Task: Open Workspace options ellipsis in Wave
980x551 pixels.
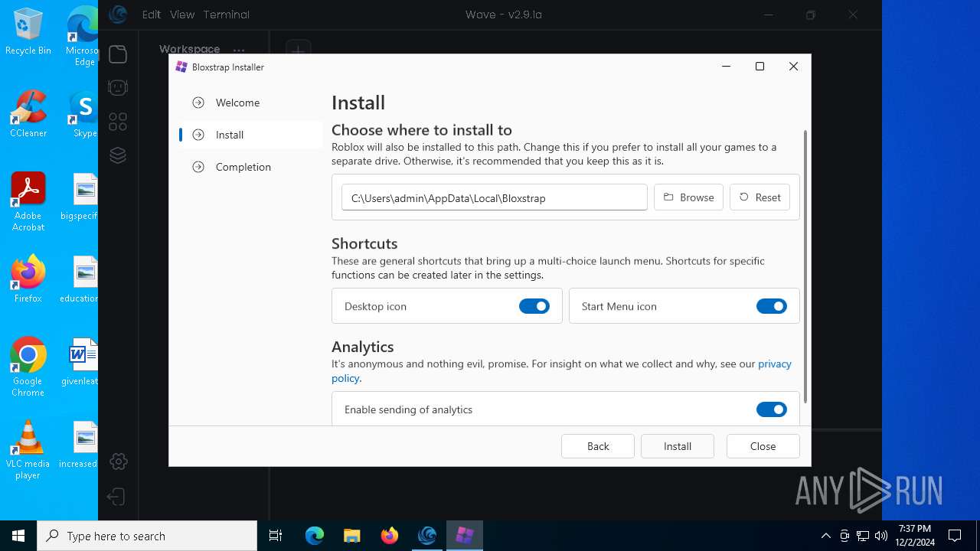Action: (x=239, y=50)
